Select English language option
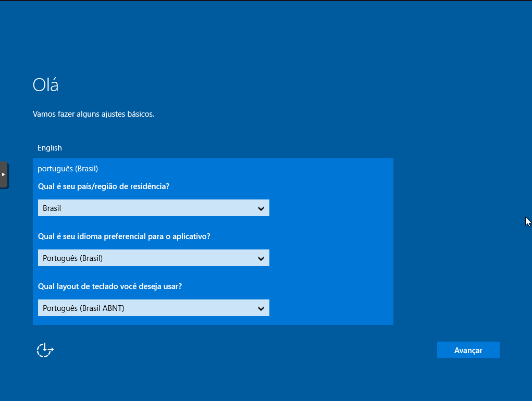 [50, 148]
